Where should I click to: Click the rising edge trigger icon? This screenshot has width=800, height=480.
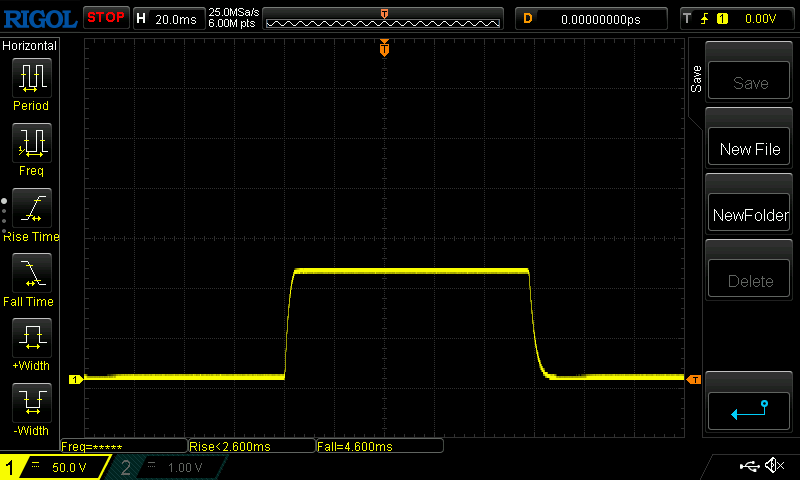pyautogui.click(x=705, y=19)
